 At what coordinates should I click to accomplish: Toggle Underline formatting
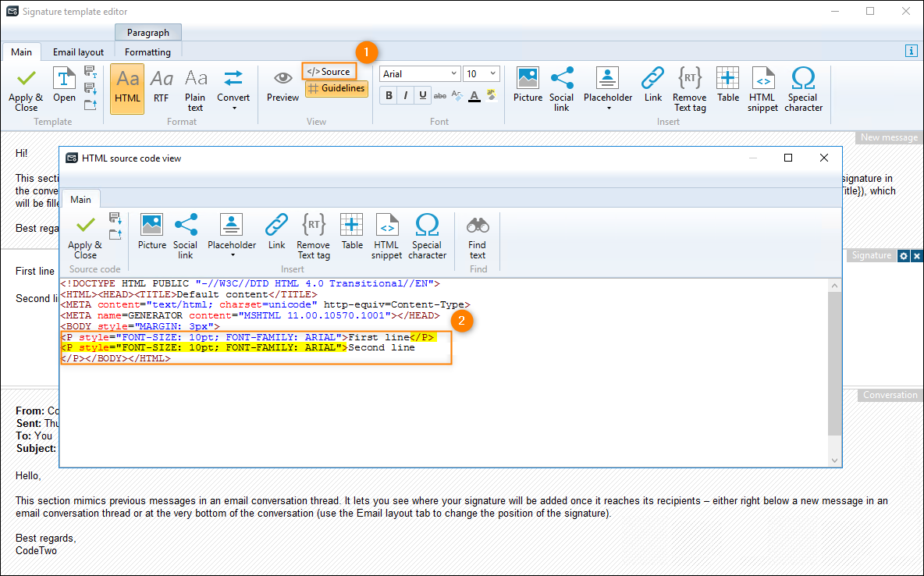pos(422,95)
